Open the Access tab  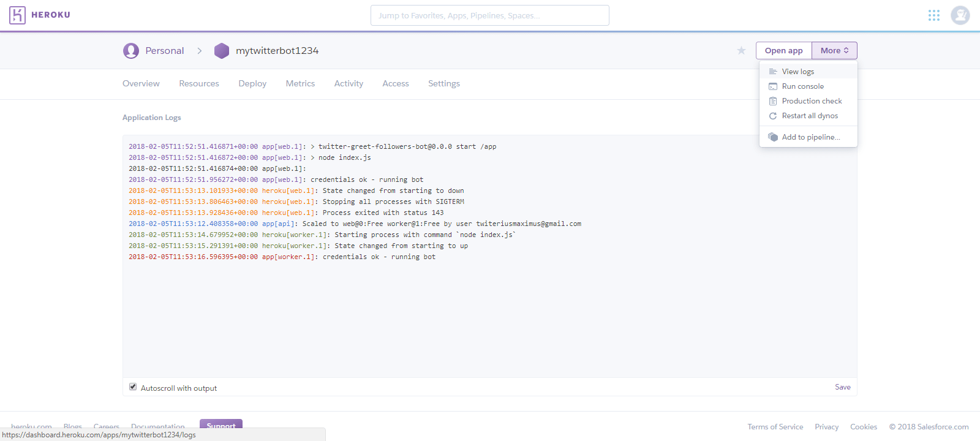pyautogui.click(x=396, y=83)
